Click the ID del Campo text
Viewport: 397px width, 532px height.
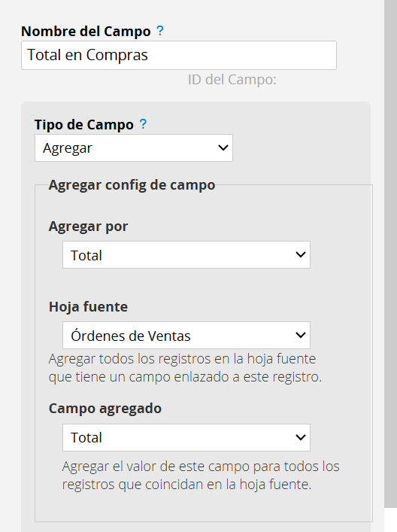point(232,80)
